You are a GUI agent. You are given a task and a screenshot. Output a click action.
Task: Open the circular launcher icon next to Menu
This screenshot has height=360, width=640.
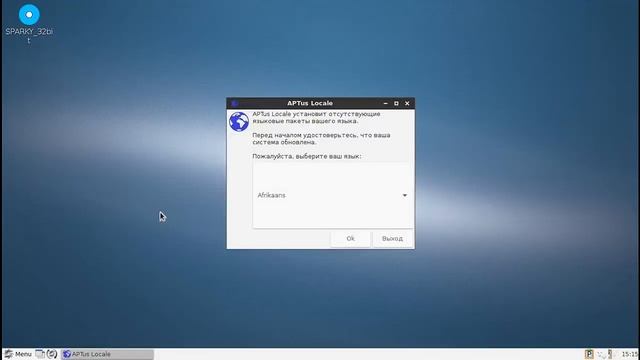pyautogui.click(x=52, y=354)
